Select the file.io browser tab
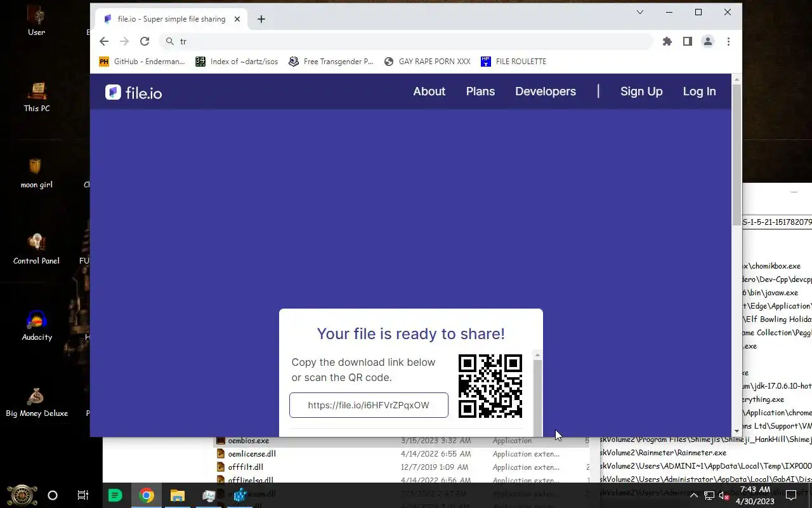 click(x=171, y=19)
